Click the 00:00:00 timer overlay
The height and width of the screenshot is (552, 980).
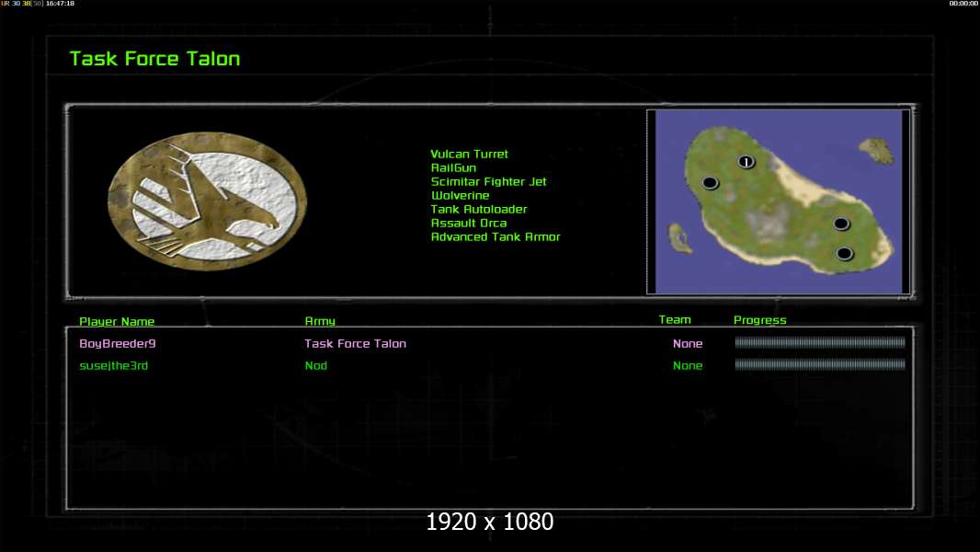pos(963,3)
